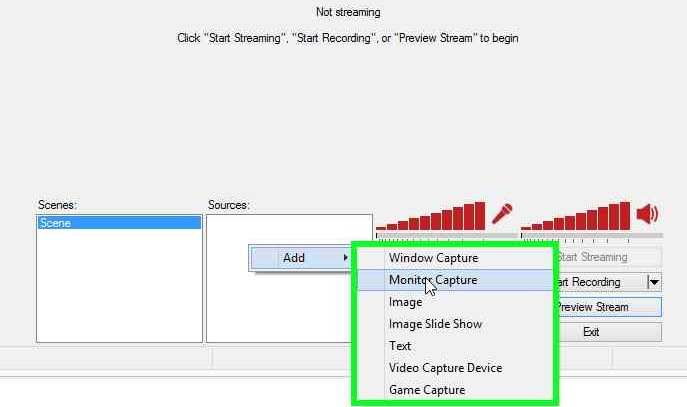Adjust the desktop audio volume meter bars
Image resolution: width=687 pixels, height=407 pixels.
click(576, 217)
